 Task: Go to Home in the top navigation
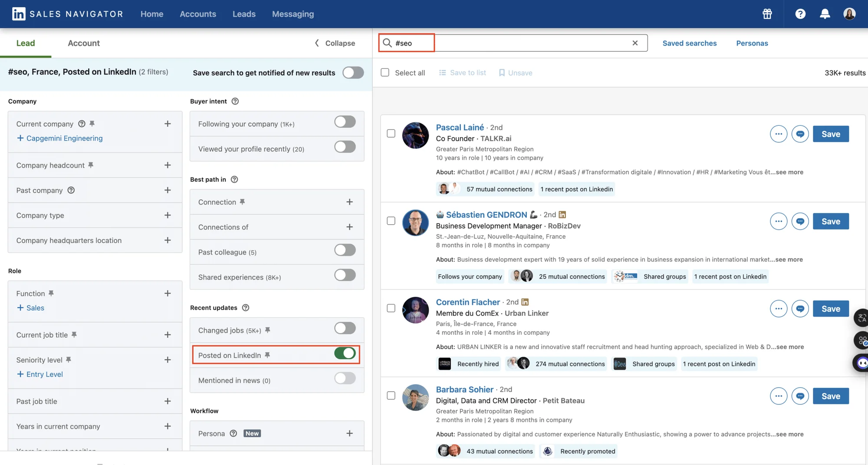pos(152,14)
